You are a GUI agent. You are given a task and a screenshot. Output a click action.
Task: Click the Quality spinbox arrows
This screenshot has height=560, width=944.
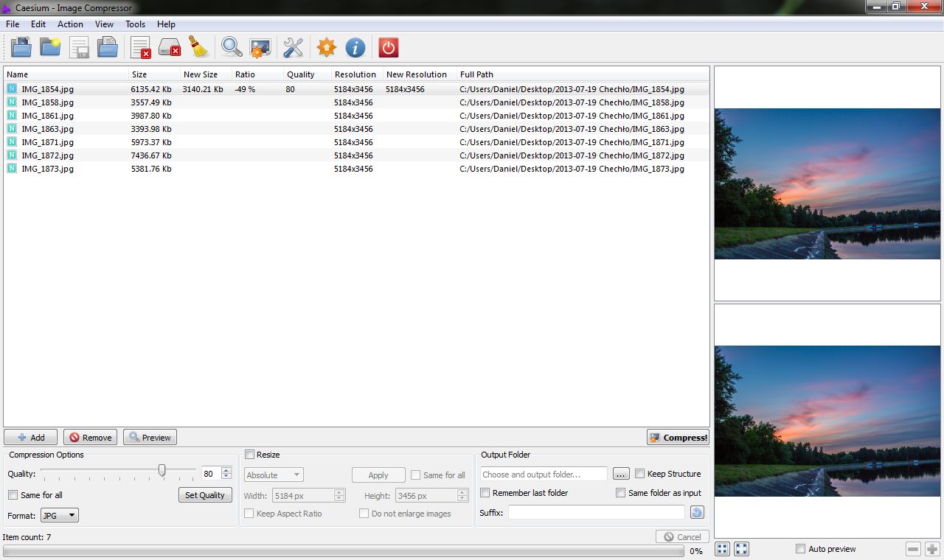pyautogui.click(x=226, y=474)
